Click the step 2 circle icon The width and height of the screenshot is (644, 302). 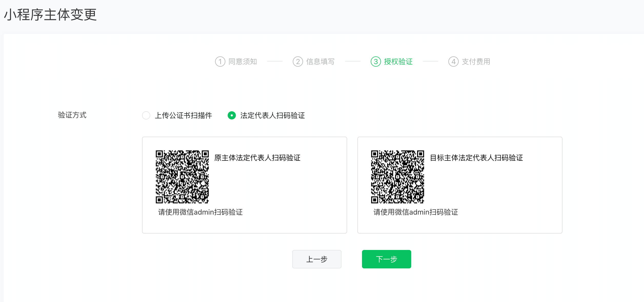298,62
